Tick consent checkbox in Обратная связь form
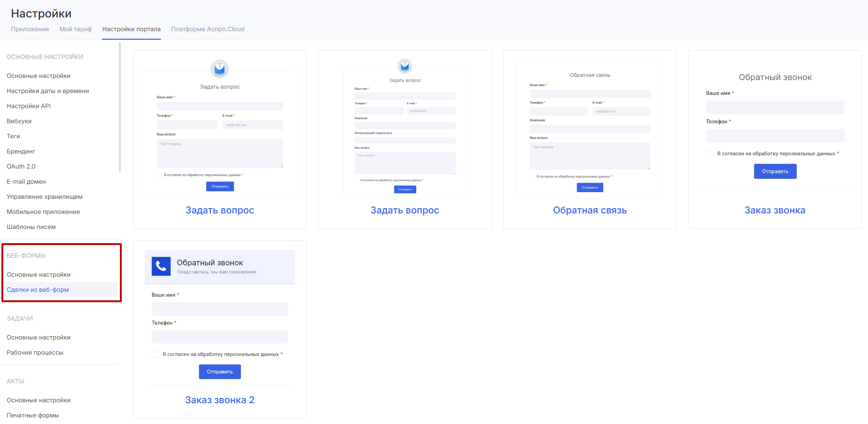The height and width of the screenshot is (424, 868). click(x=532, y=177)
